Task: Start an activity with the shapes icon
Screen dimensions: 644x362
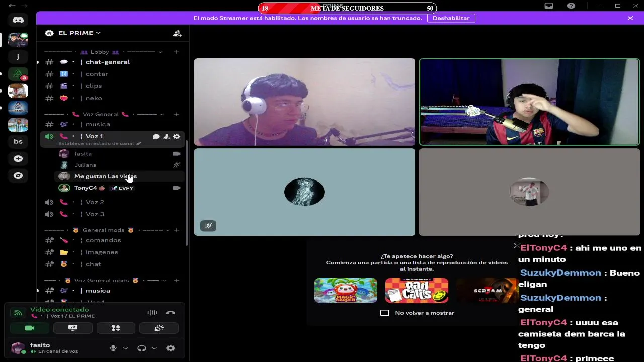Action: [x=116, y=328]
